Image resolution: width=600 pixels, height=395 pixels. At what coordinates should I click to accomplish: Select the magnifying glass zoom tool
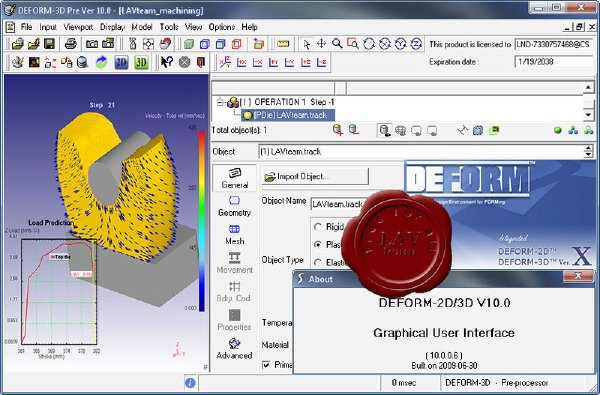(337, 44)
